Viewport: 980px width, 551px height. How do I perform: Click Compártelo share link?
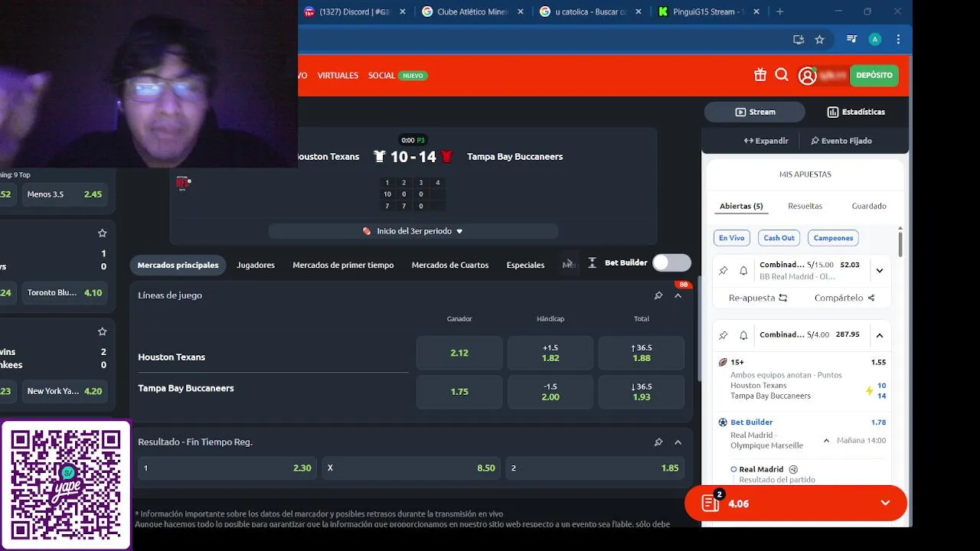[844, 298]
